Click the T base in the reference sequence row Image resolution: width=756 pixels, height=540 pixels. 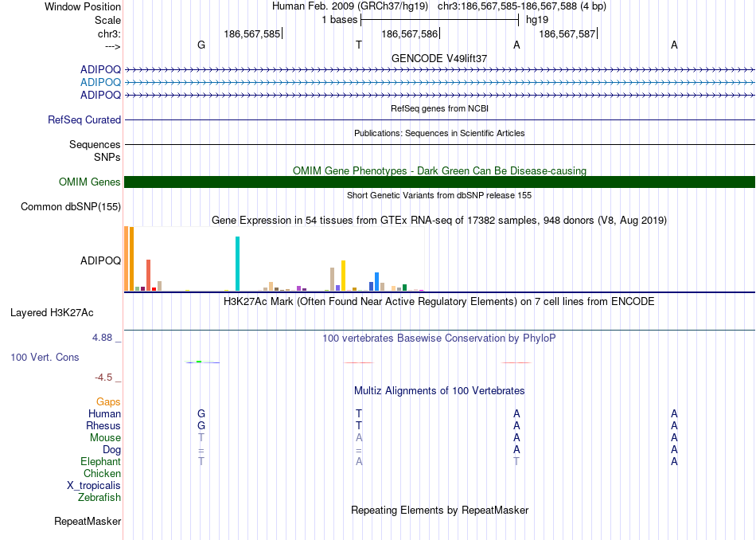coord(359,45)
